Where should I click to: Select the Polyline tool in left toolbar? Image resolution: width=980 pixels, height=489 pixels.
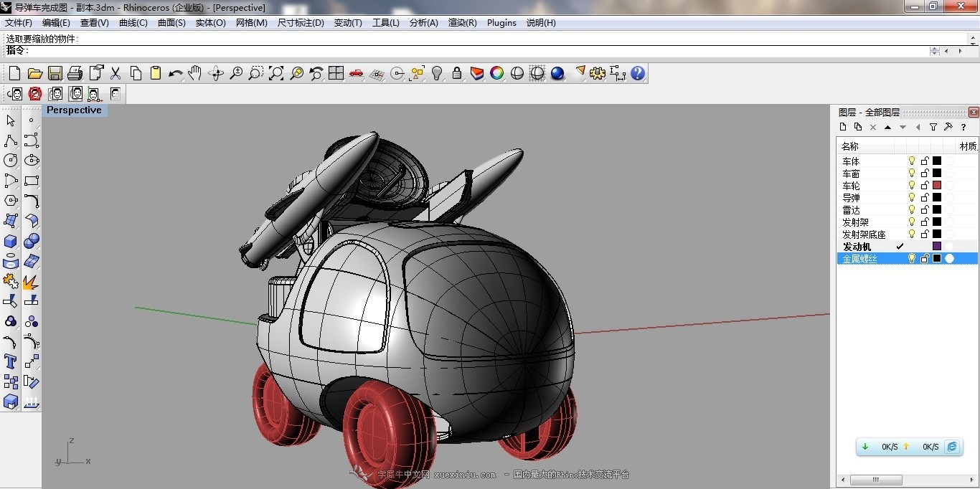click(x=11, y=141)
